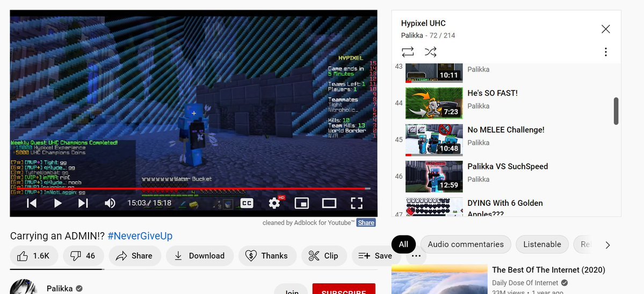Open 'The Best Of The Internet (2020)' video

tap(549, 270)
